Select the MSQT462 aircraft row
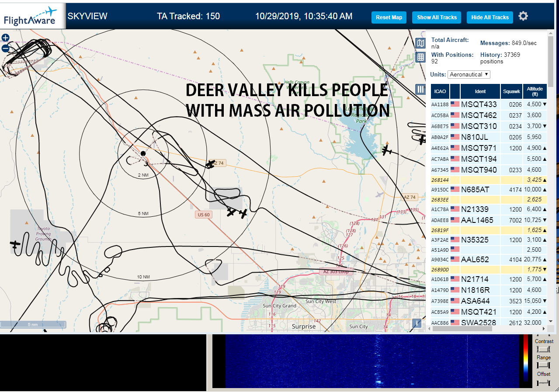The height and width of the screenshot is (392, 559). tap(489, 115)
